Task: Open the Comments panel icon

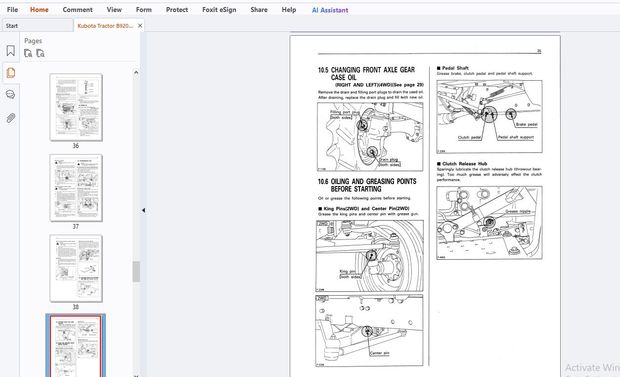Action: point(11,95)
